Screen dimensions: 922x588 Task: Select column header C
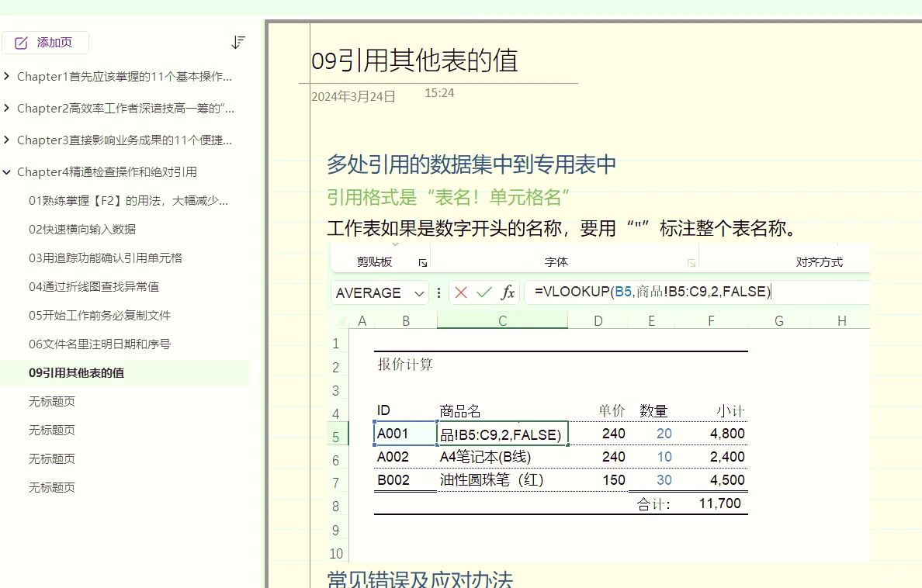502,321
